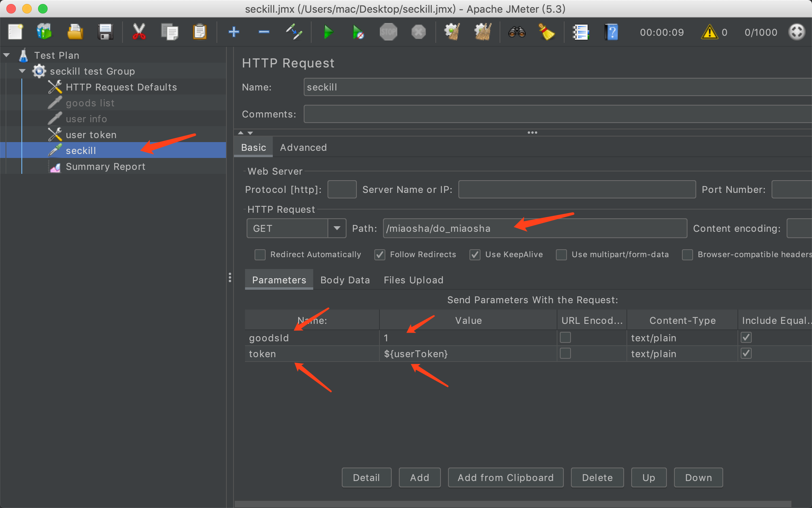
Task: Open the GET method dropdown
Action: [337, 228]
